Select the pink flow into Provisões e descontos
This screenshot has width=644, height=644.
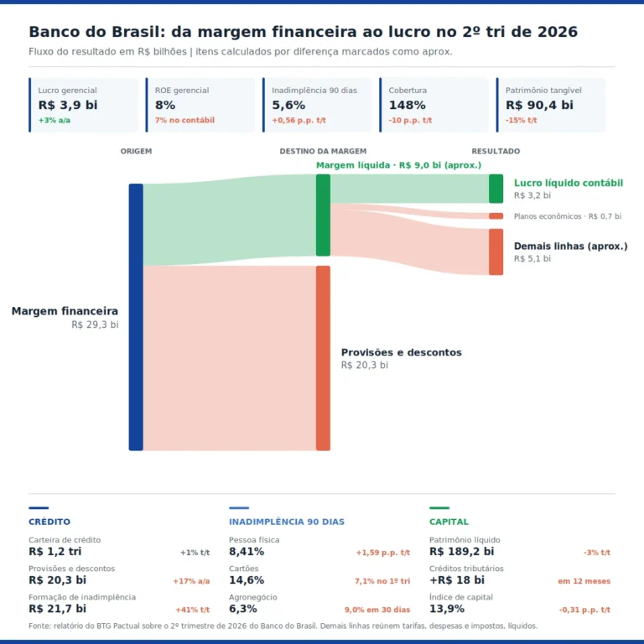click(x=230, y=358)
